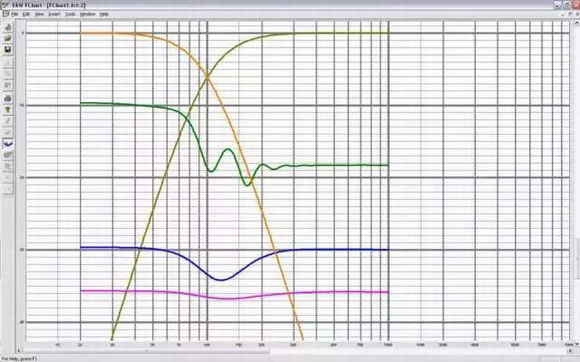Open the File menu
The height and width of the screenshot is (362, 580).
click(14, 14)
